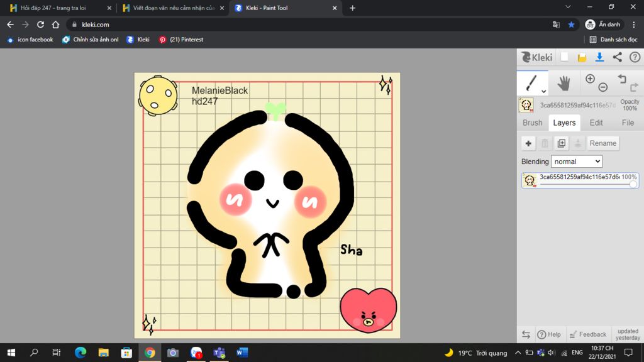Click the ENG language indicator
The height and width of the screenshot is (362, 644).
point(577,353)
